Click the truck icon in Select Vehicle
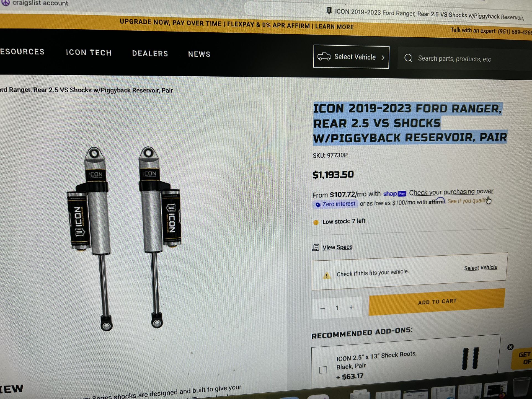Viewport: 532px width, 399px height. [324, 56]
